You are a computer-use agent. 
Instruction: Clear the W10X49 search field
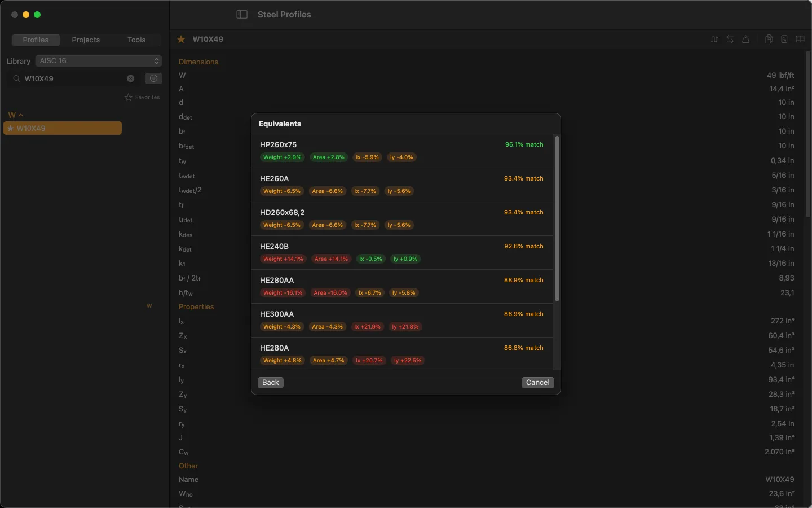(x=131, y=78)
